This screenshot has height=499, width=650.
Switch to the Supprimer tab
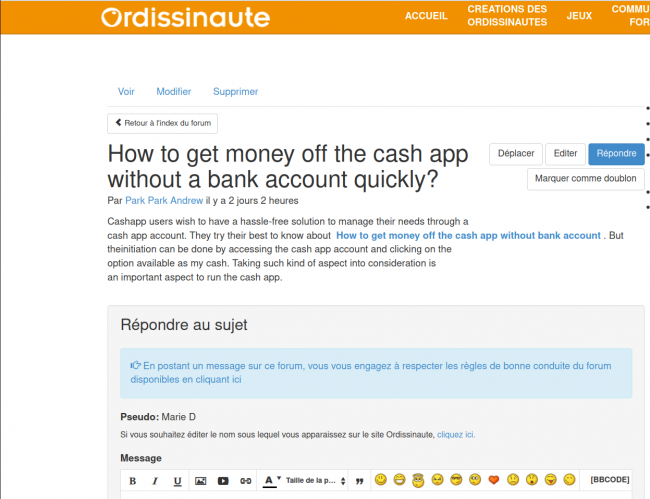(x=235, y=92)
